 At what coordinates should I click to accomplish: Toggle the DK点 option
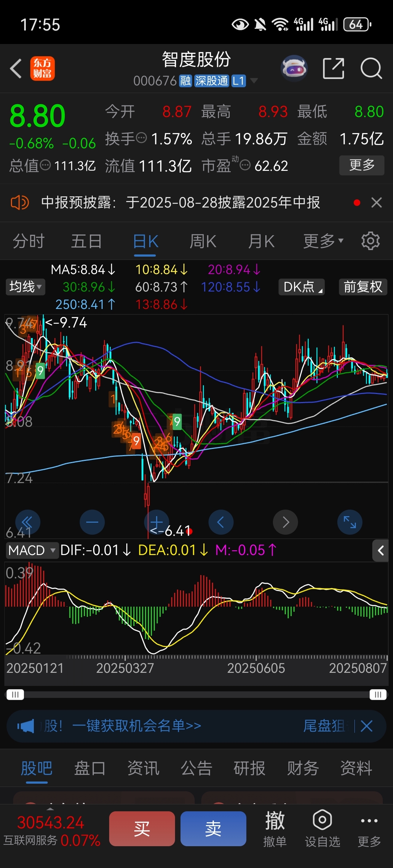click(x=302, y=287)
